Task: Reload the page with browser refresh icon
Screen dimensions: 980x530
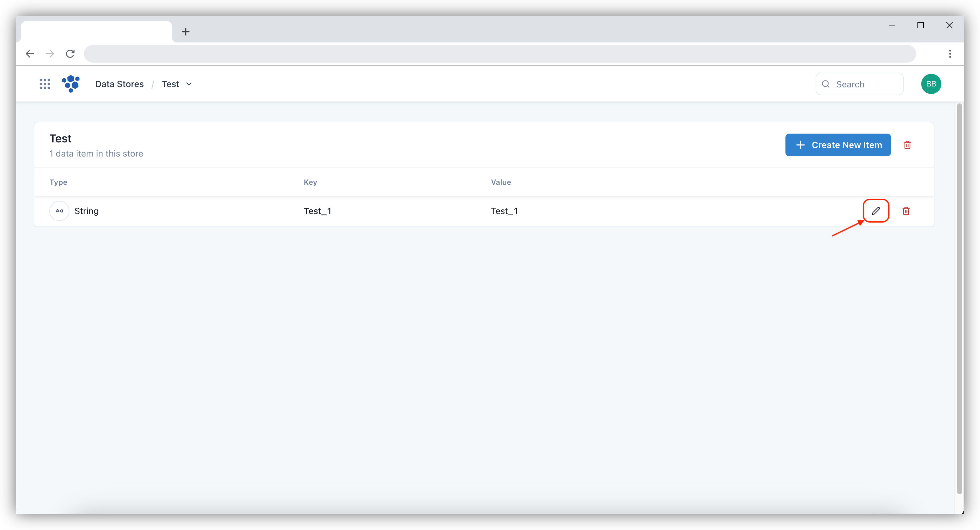Action: (x=70, y=54)
